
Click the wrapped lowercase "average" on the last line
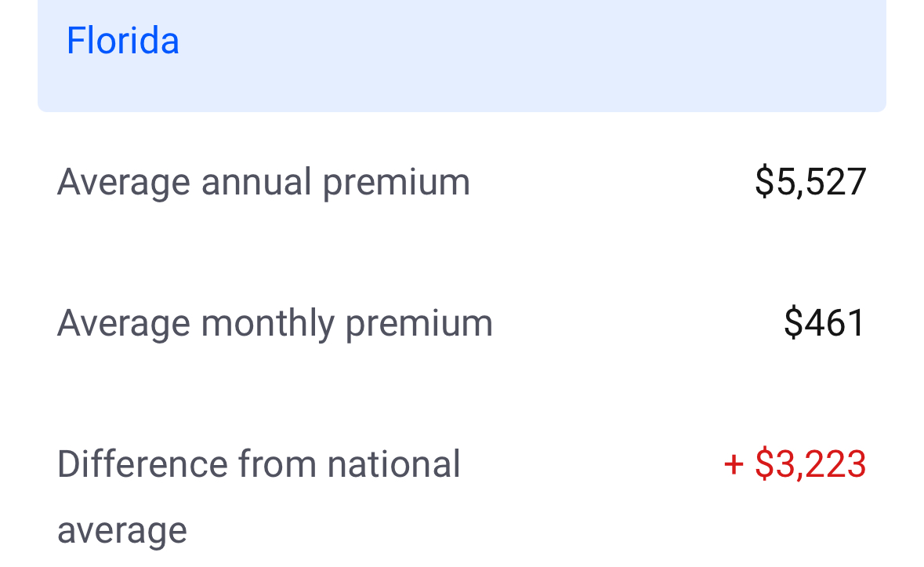pyautogui.click(x=122, y=531)
